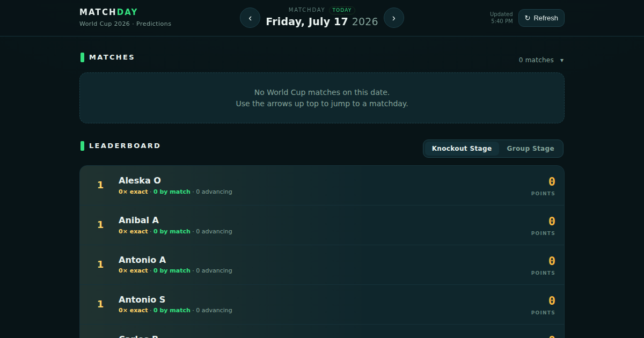Click the 'No World Cup matches' empty panel

pos(322,98)
